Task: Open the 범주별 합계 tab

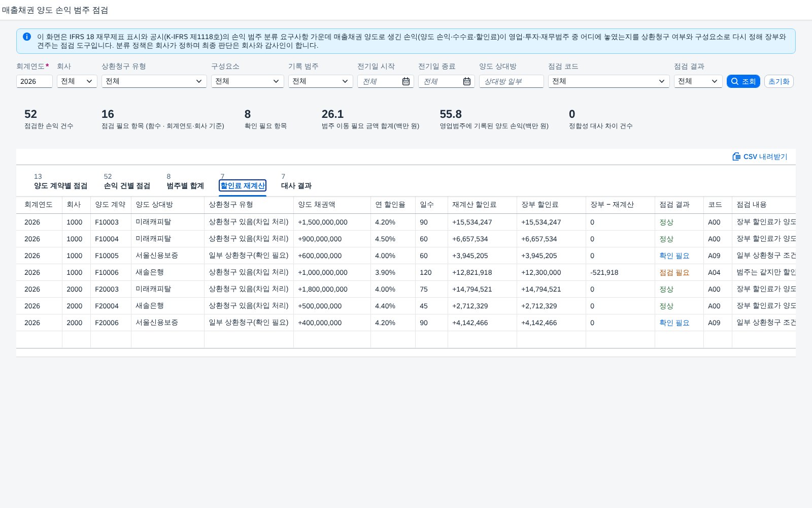Action: (185, 185)
